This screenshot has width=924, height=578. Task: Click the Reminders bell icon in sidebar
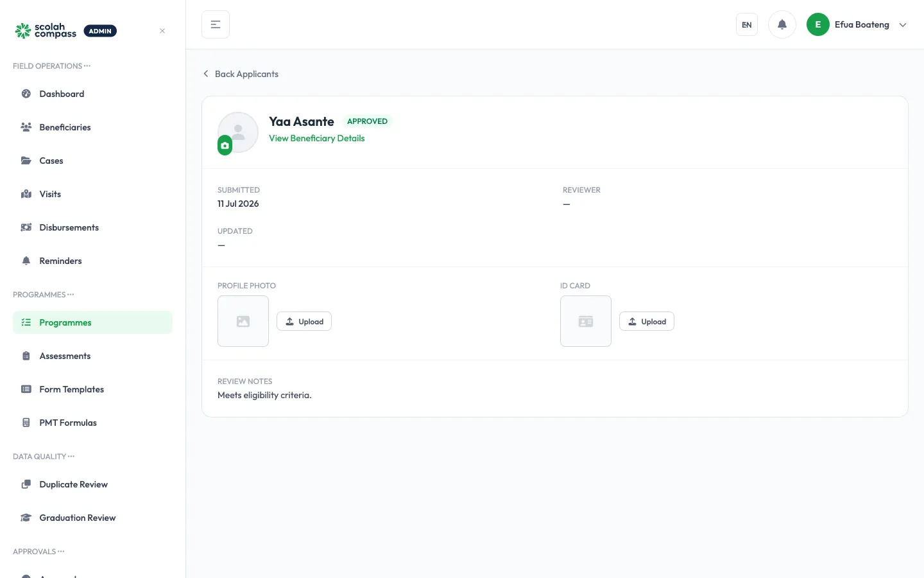pos(26,261)
